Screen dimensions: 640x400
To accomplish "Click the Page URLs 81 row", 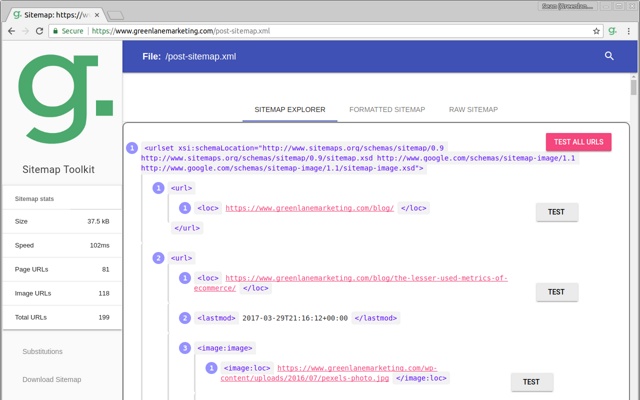I will (62, 269).
